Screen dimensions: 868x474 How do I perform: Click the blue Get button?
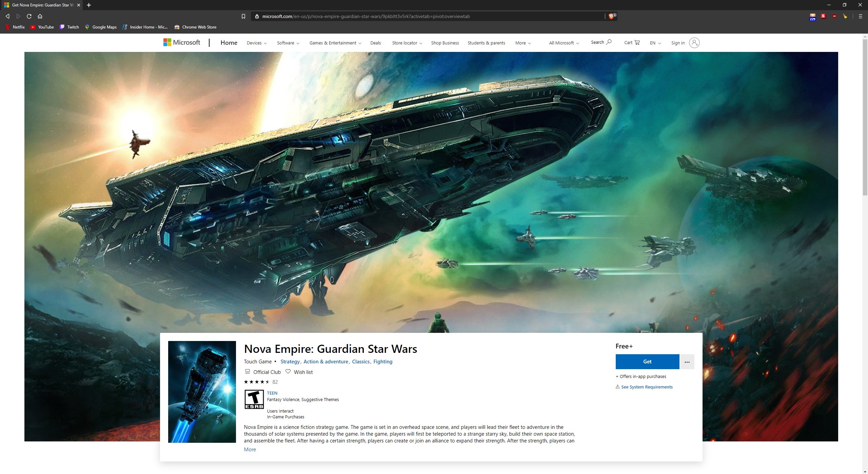pos(647,362)
